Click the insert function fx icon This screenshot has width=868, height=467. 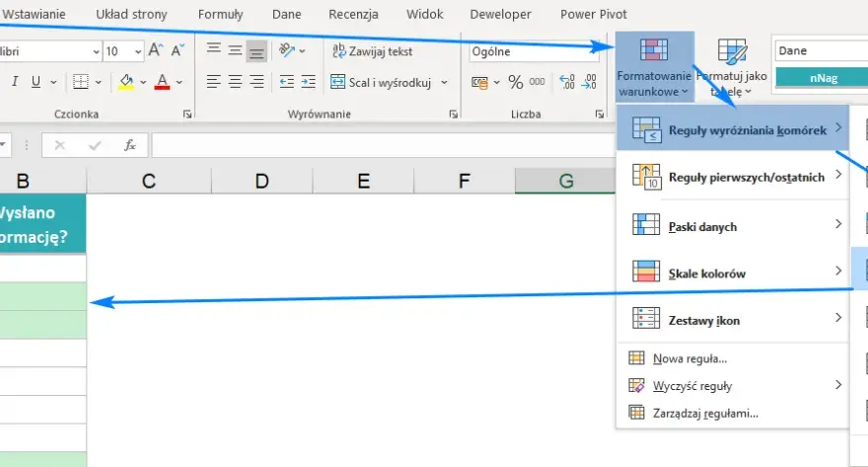click(x=129, y=145)
